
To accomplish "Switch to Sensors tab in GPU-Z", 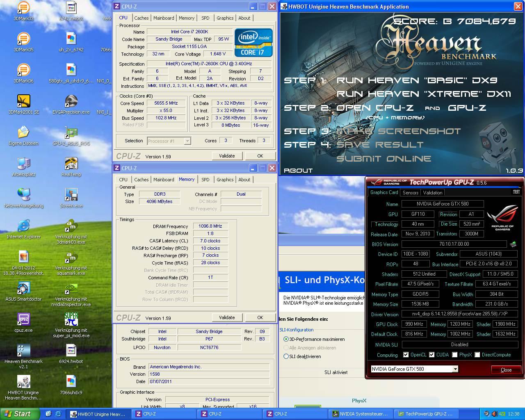I will 411,192.
